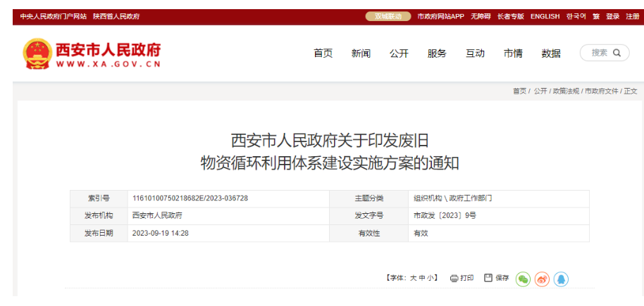Viewport: 644px width, 306px height.
Task: Click the save disk icon
Action: pos(488,279)
